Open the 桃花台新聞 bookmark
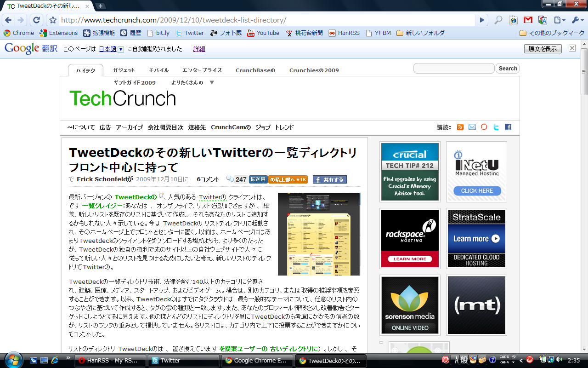Image resolution: width=588 pixels, height=368 pixels. (305, 33)
